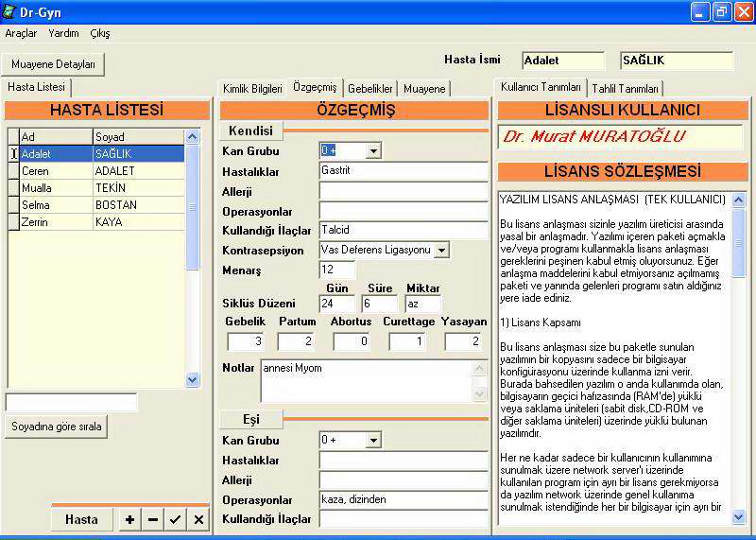The image size is (756, 540).
Task: Open Kendisi Kan Grubu dropdown
Action: [373, 150]
